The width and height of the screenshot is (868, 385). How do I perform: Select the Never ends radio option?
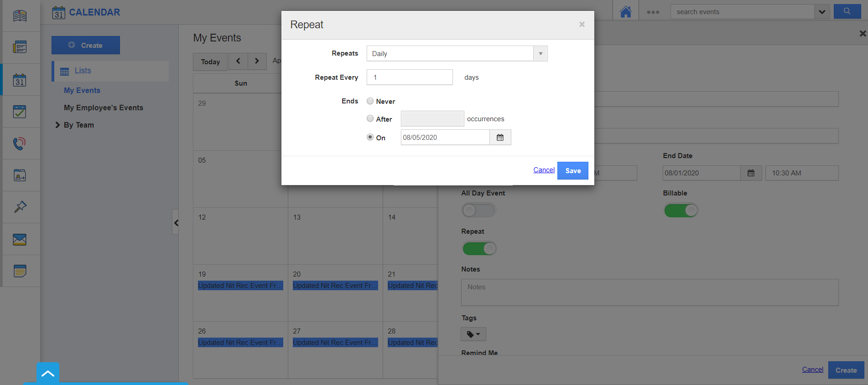(370, 101)
